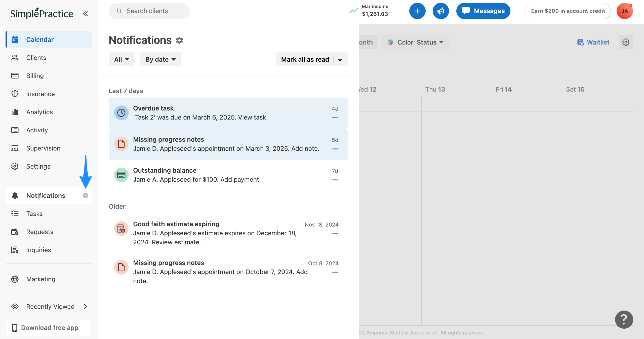Click the Search clients field

(149, 11)
